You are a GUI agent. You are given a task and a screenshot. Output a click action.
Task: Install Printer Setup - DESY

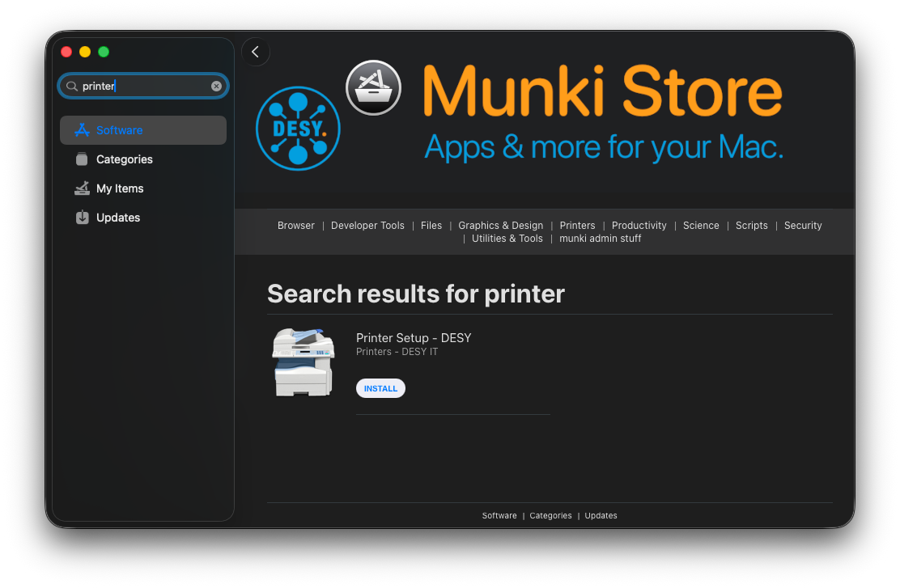[380, 388]
